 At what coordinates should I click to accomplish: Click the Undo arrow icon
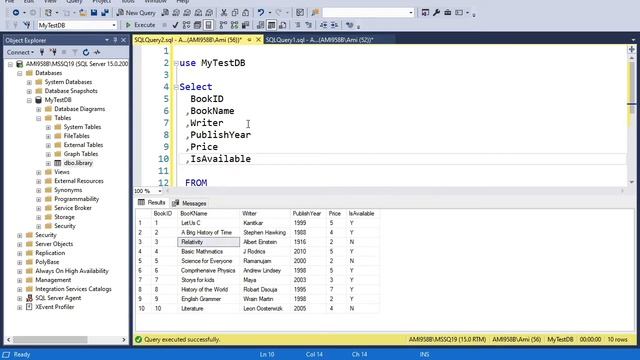[261, 13]
